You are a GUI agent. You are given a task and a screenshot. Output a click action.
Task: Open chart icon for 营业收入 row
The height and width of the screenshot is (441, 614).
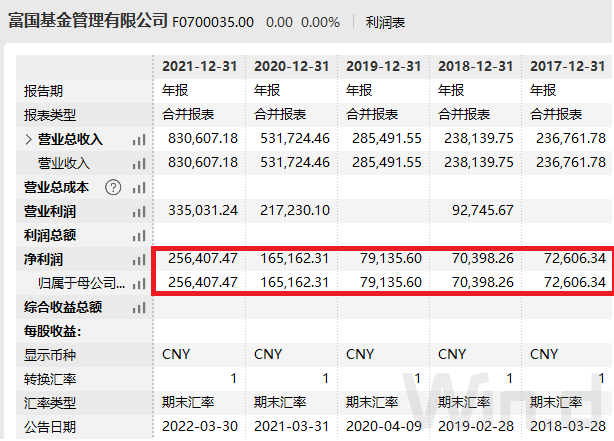(139, 164)
